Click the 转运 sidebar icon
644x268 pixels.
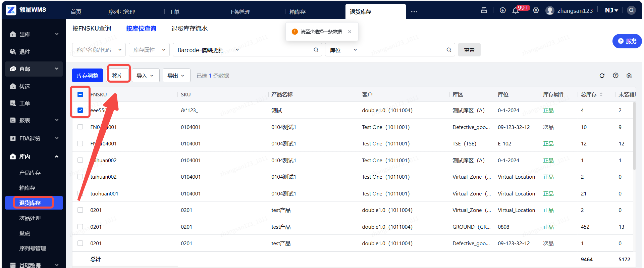click(13, 86)
